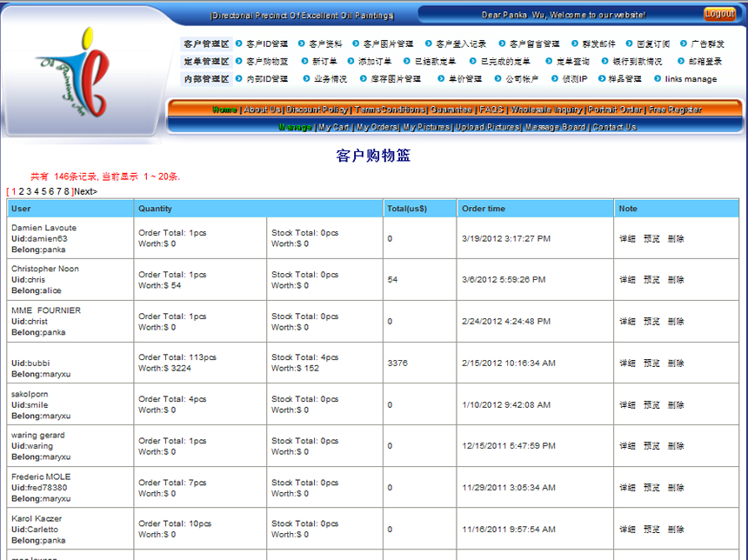
Task: Click the Next pagination link
Action: (86, 191)
